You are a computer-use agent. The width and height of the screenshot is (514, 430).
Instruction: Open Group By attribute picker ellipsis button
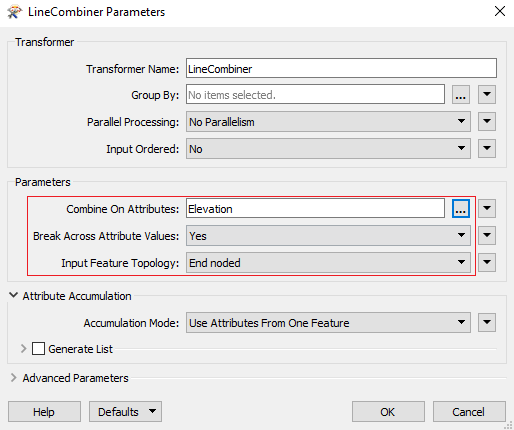click(x=461, y=95)
